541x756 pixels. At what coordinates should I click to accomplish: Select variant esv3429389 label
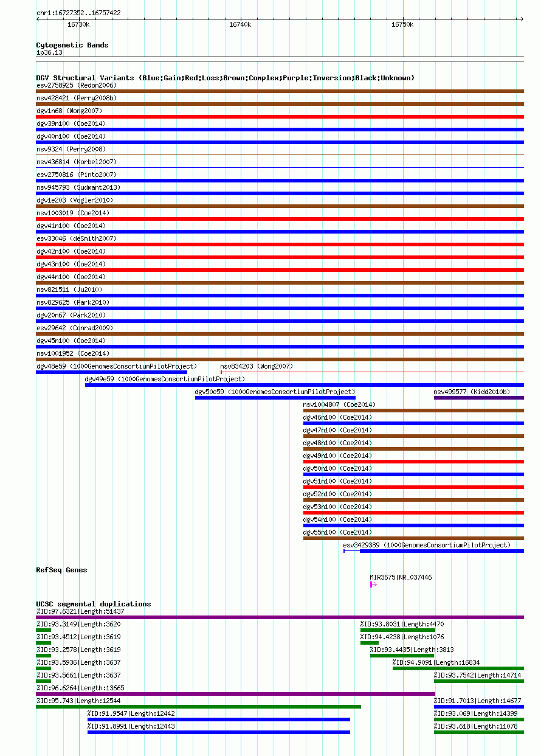coord(427,545)
